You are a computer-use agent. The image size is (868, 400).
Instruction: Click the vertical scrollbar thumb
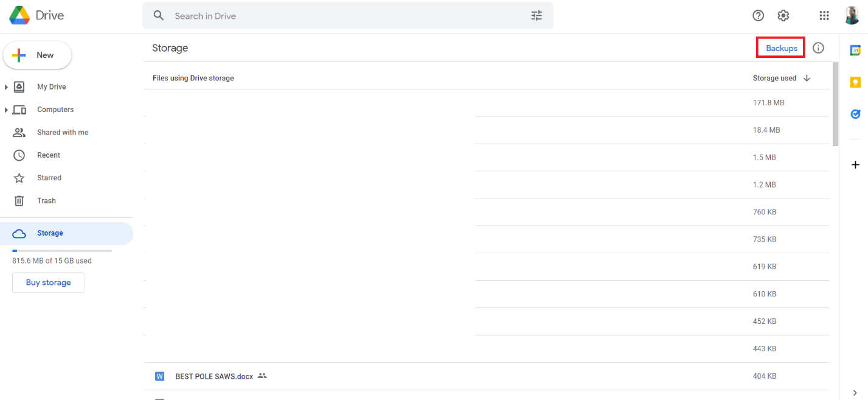(x=835, y=104)
